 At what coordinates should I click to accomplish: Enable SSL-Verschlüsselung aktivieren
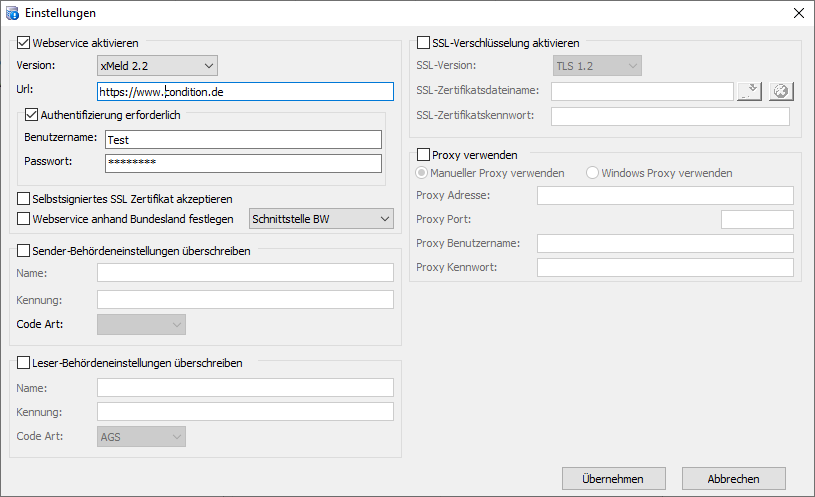pyautogui.click(x=424, y=43)
